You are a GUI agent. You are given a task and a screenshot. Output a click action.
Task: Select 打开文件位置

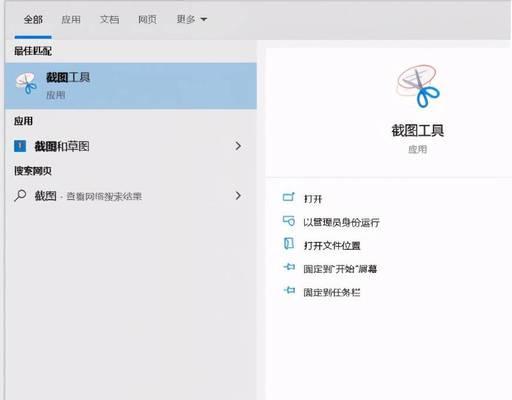click(332, 246)
